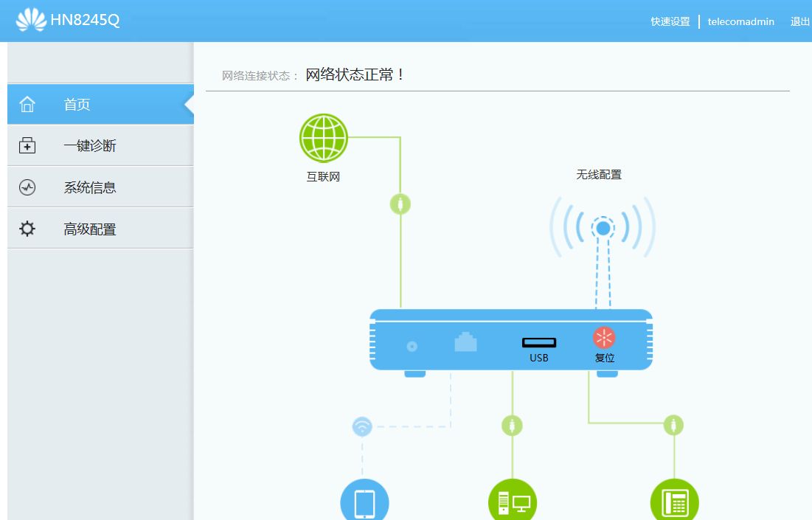Click the 复位 reset icon on the router

[604, 337]
